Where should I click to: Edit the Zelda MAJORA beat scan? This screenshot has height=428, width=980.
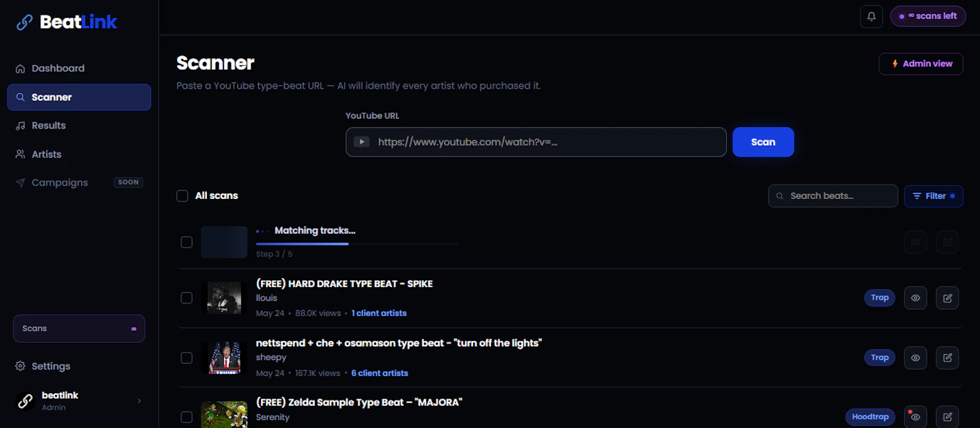click(948, 417)
